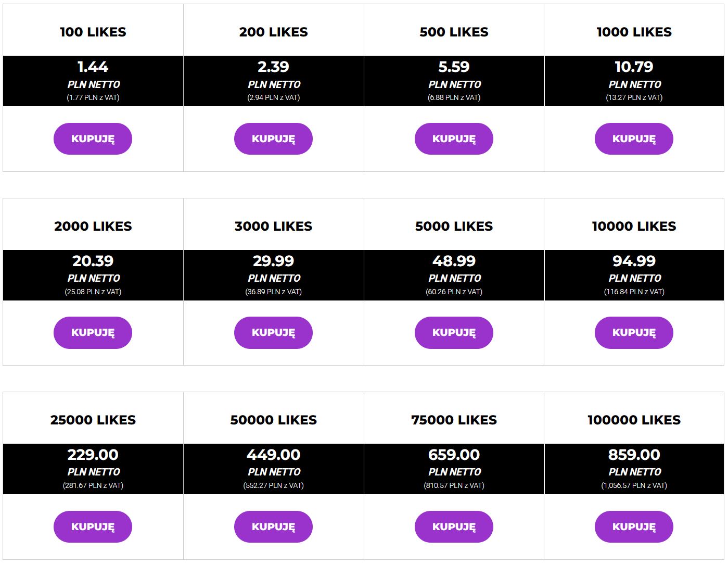Screen dimensions: 728x564
Task: Click the 50000 LIKES heading
Action: [273, 420]
